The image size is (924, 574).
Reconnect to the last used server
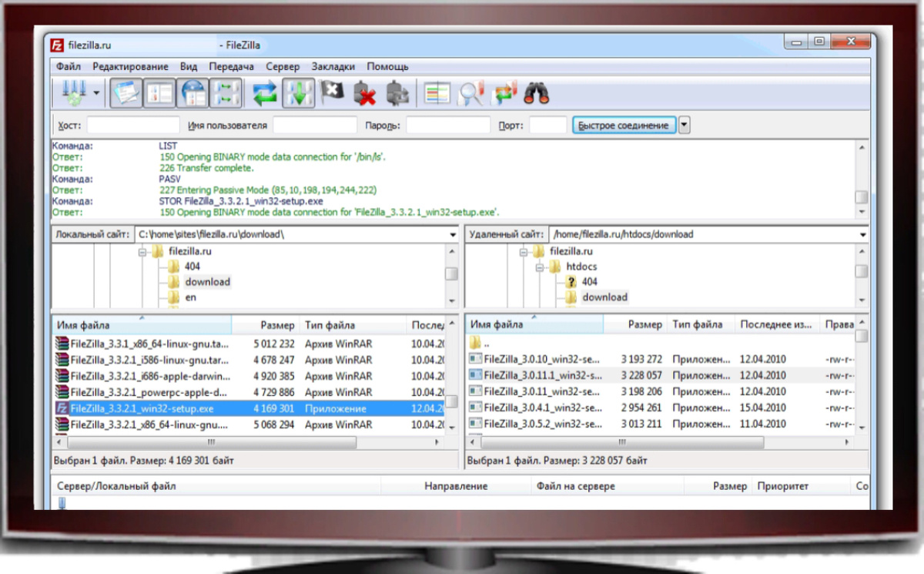[x=398, y=92]
